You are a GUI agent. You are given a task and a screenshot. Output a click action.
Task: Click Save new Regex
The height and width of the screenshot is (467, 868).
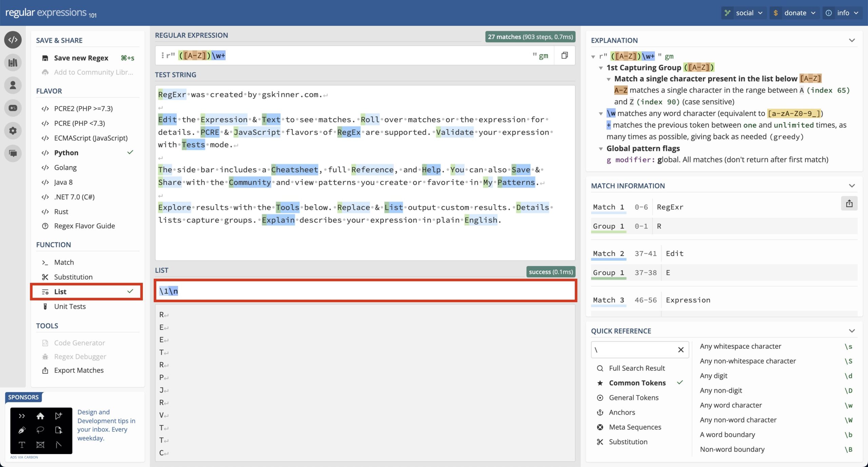tap(81, 58)
